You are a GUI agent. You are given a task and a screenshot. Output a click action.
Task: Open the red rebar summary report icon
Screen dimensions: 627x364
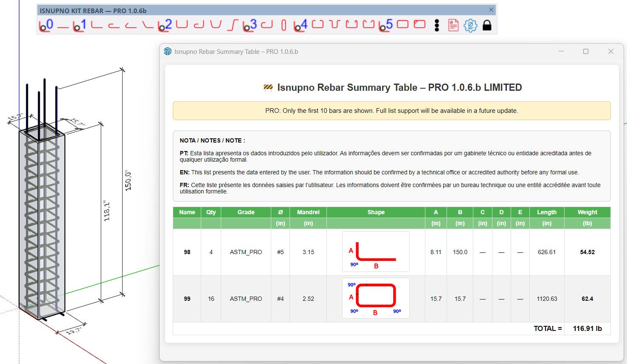click(453, 25)
